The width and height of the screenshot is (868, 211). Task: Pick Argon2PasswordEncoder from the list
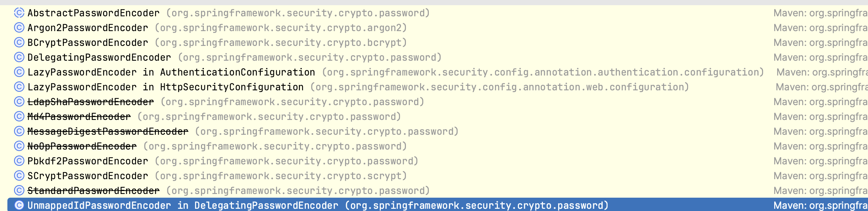click(x=438, y=28)
